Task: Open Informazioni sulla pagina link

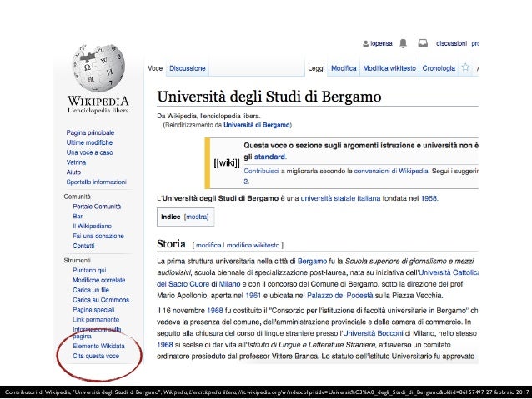Action: coord(97,332)
